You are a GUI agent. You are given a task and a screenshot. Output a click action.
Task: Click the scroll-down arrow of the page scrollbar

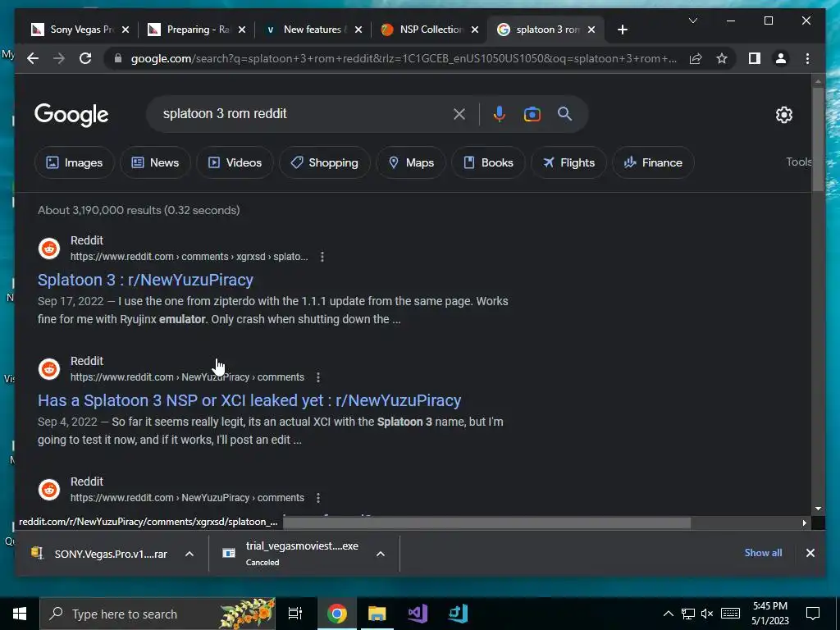818,509
